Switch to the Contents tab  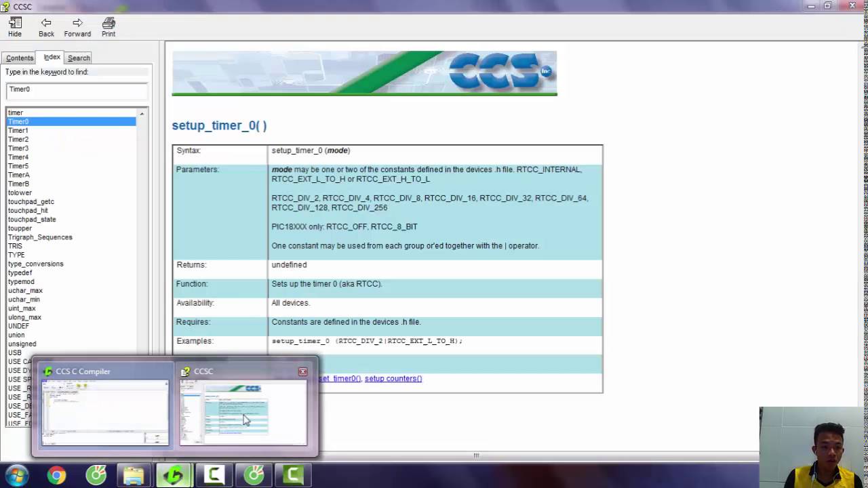coord(20,58)
